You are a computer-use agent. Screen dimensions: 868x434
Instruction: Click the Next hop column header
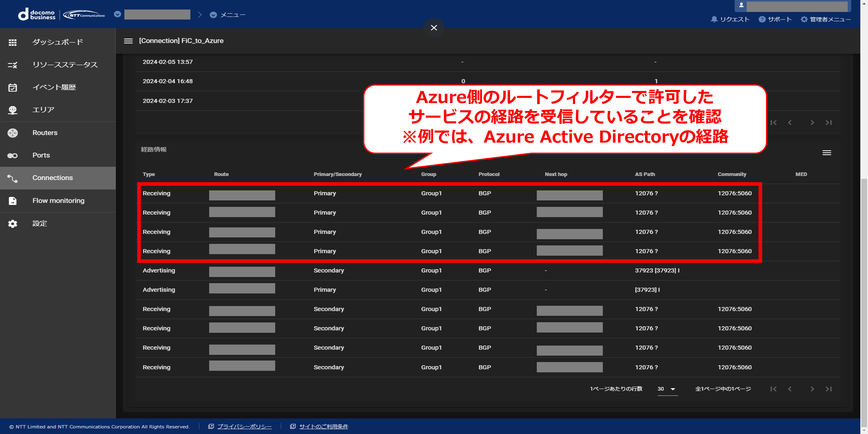pyautogui.click(x=556, y=174)
